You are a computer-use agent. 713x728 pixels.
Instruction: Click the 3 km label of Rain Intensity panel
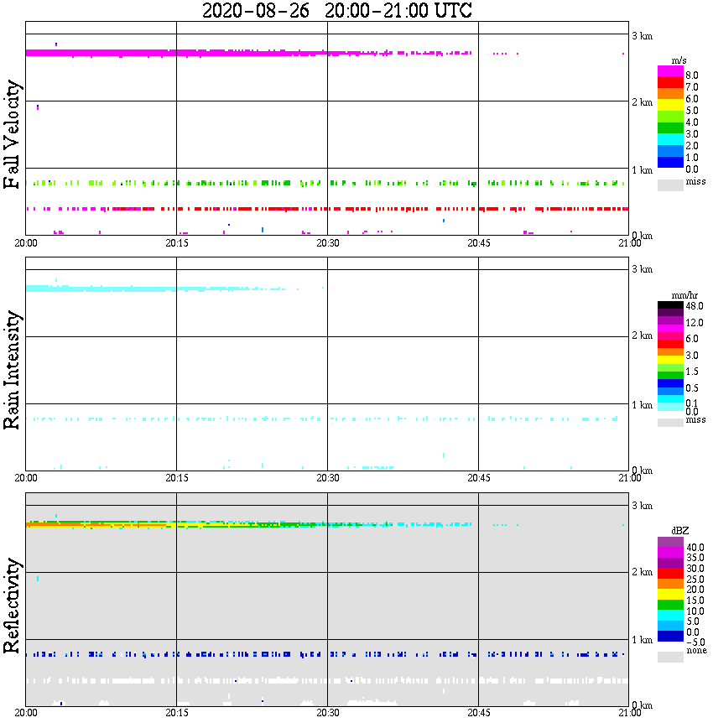point(642,269)
